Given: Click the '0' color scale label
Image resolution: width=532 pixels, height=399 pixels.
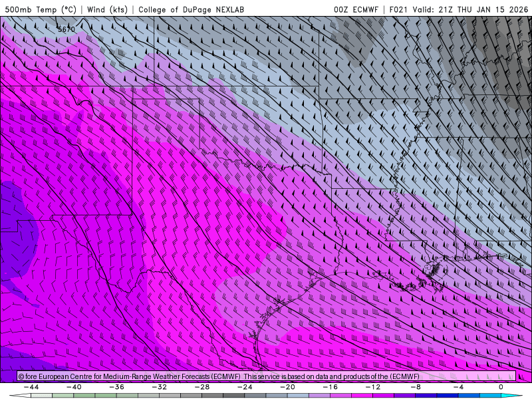Looking at the screenshot, I should click(x=501, y=387).
